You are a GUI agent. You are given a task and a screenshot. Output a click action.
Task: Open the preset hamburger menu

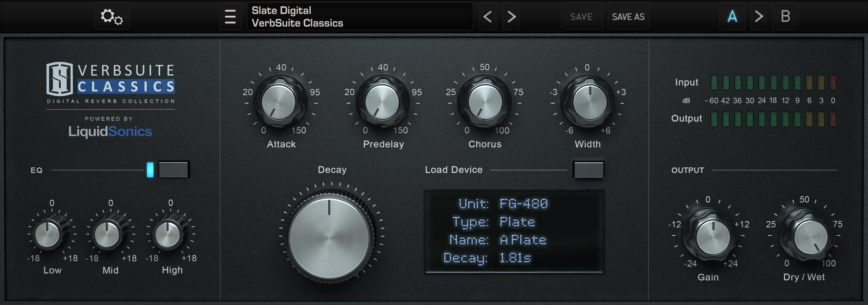pos(230,17)
